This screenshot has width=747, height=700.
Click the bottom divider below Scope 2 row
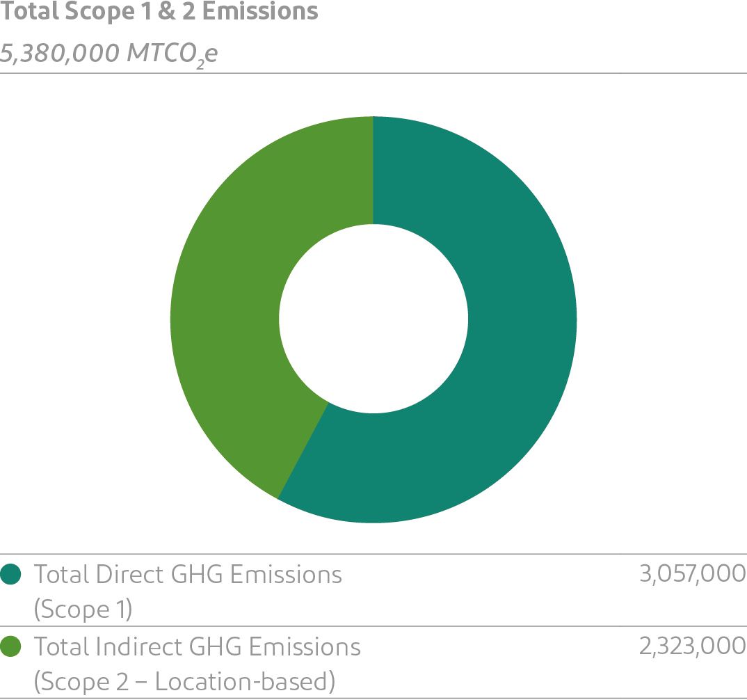coord(373,697)
